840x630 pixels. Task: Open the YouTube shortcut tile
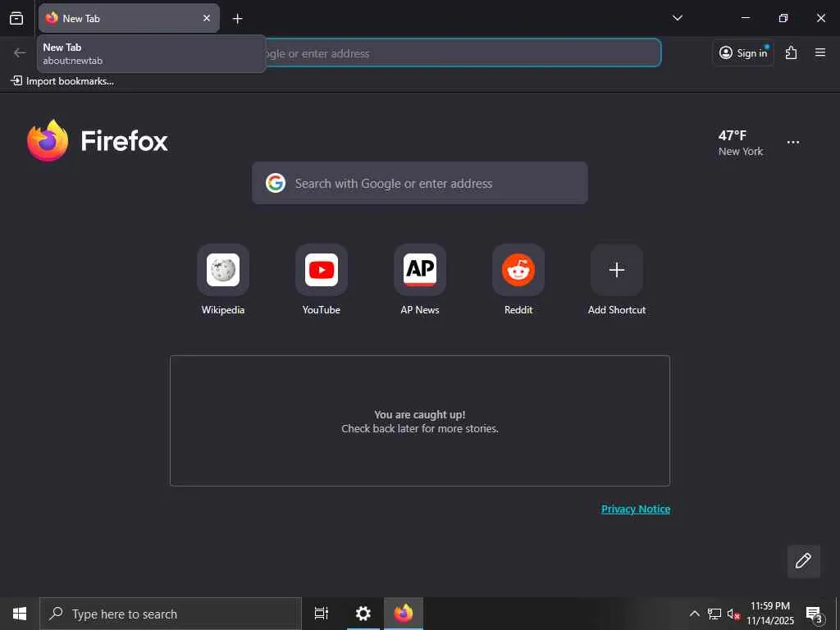pyautogui.click(x=322, y=270)
